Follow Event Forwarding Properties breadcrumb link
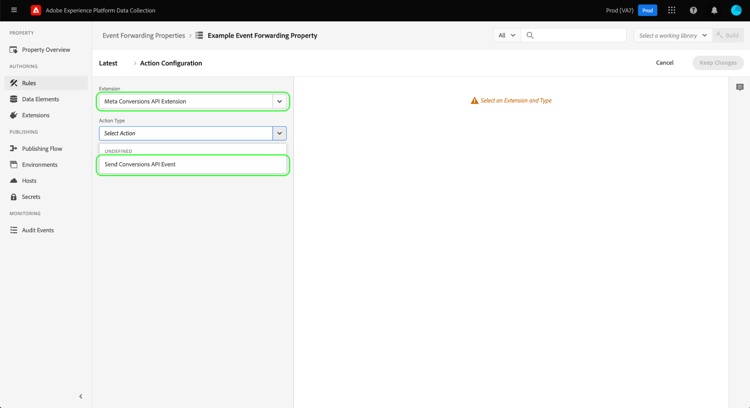The height and width of the screenshot is (408, 750). point(143,35)
